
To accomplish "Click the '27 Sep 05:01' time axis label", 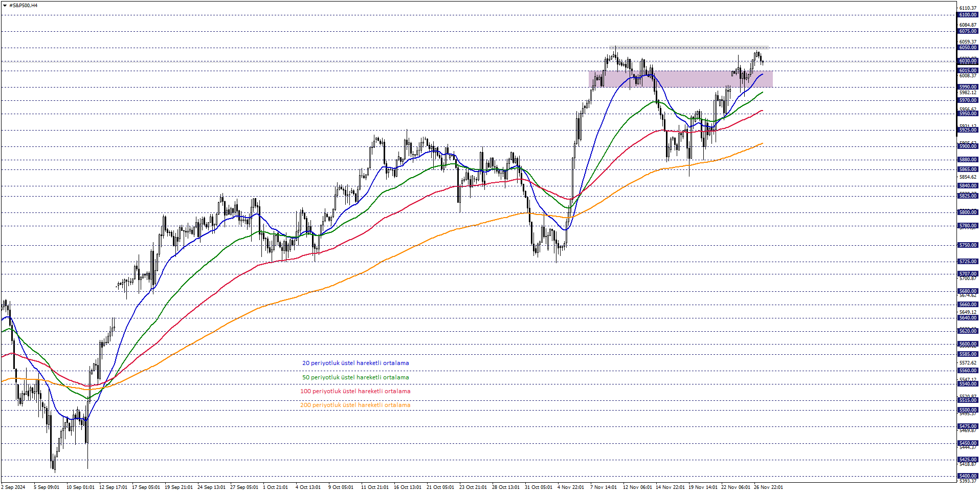I will 244,487.
